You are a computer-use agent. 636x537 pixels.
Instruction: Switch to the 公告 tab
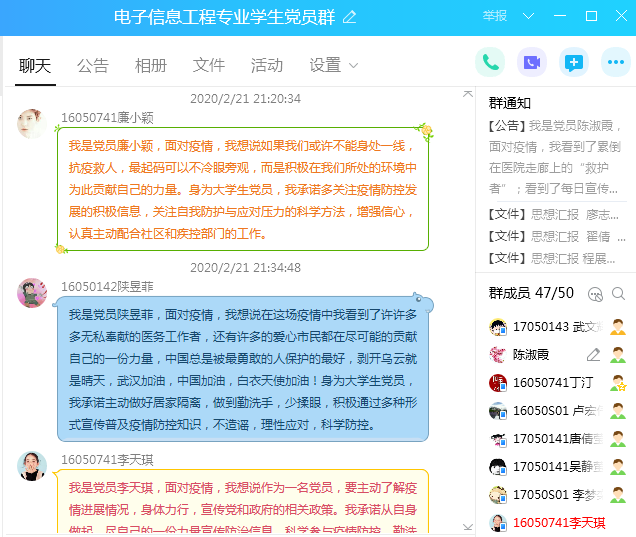[93, 65]
